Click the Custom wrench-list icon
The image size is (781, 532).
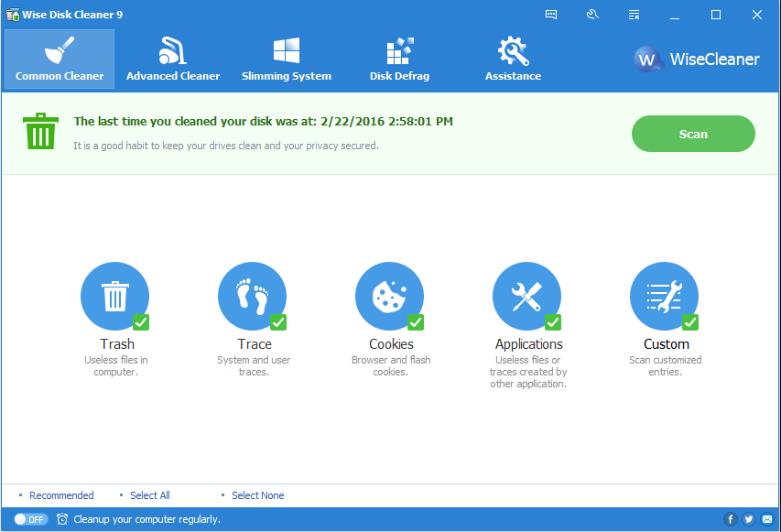664,296
